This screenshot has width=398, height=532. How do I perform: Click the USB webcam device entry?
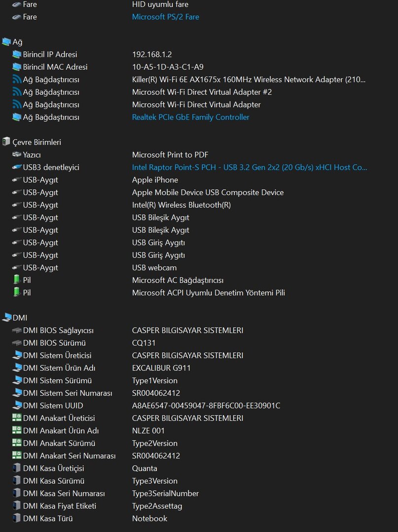(x=154, y=267)
